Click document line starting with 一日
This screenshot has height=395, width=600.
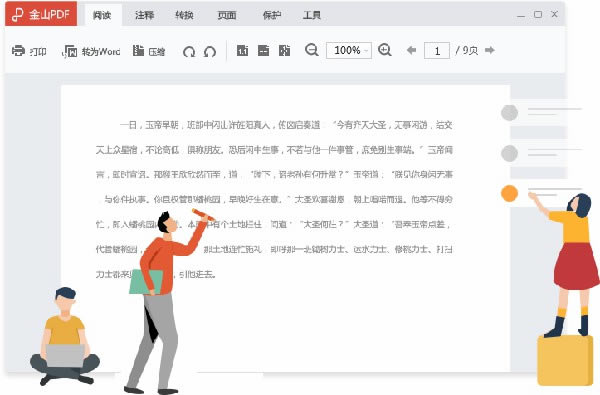286,125
